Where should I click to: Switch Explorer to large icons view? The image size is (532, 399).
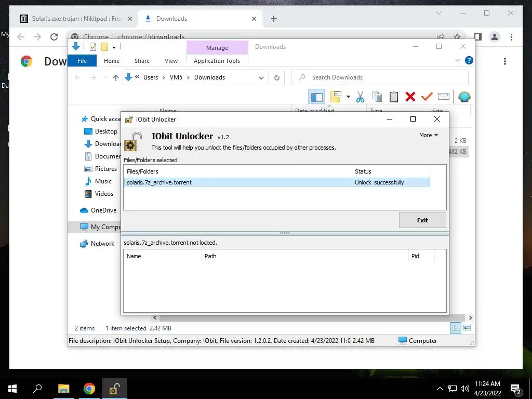tap(467, 328)
